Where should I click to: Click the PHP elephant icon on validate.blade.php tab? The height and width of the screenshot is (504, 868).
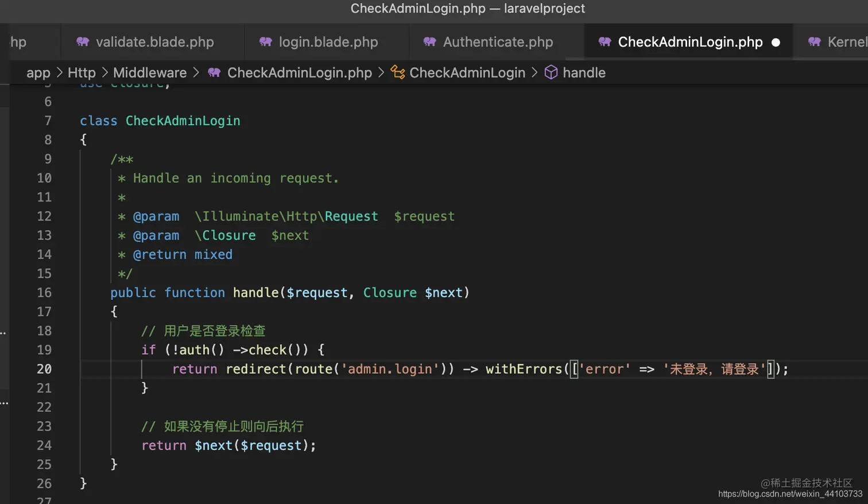pos(83,42)
